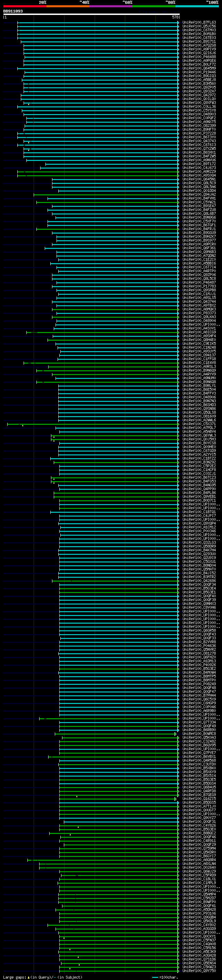Select the UniRef100_Q42686 label

199,581
